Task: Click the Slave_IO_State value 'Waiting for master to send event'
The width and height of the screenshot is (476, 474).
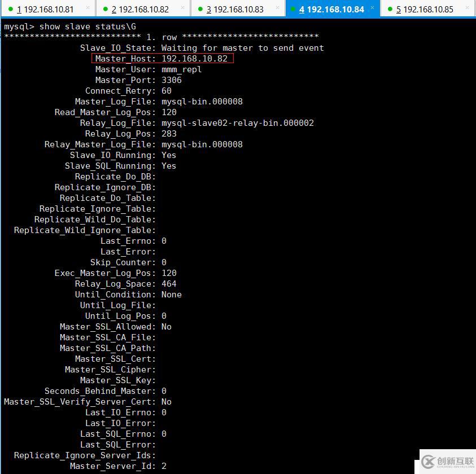Action: pos(243,48)
